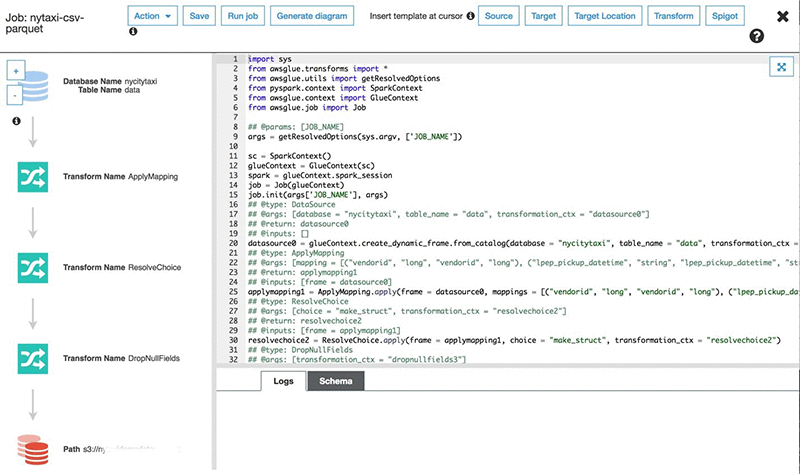Click 'from awsglue.job import Job' line

tap(307, 108)
